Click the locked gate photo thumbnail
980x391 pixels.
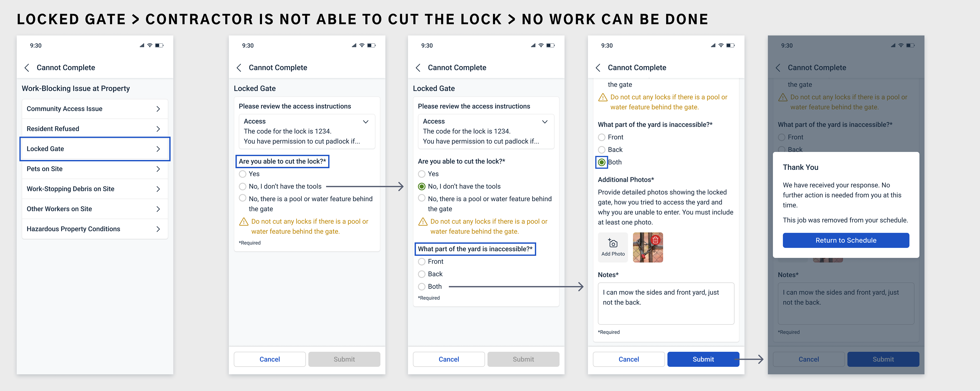647,247
